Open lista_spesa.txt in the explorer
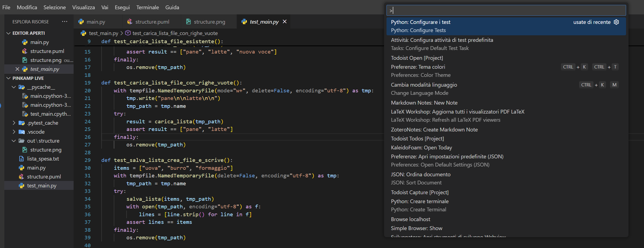The width and height of the screenshot is (644, 248). [39, 159]
